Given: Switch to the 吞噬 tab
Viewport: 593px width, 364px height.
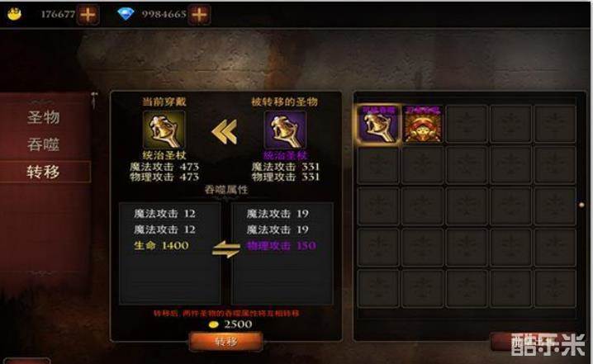Looking at the screenshot, I should pyautogui.click(x=44, y=144).
